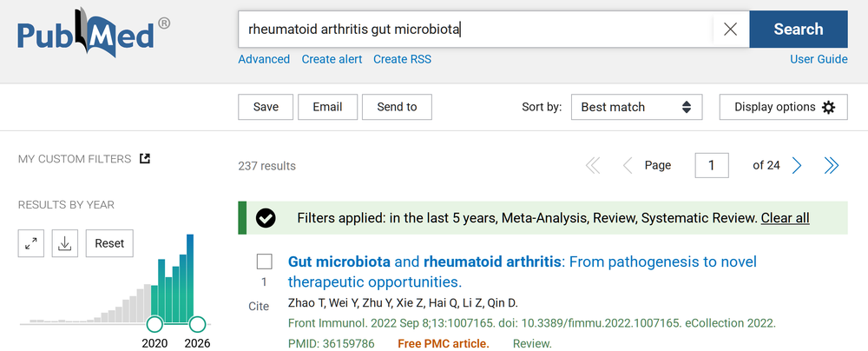This screenshot has width=868, height=351.
Task: Click the 2020 year slider handle
Action: (x=155, y=325)
